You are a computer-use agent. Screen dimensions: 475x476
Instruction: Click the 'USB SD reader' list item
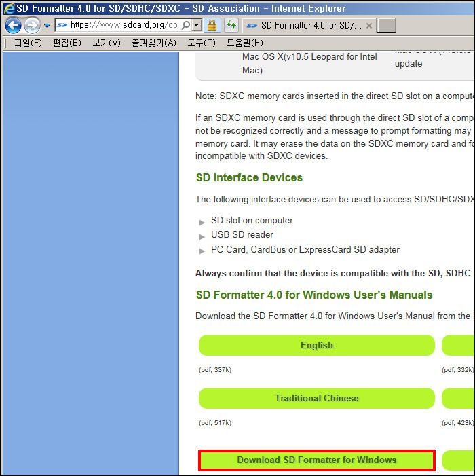(x=242, y=235)
